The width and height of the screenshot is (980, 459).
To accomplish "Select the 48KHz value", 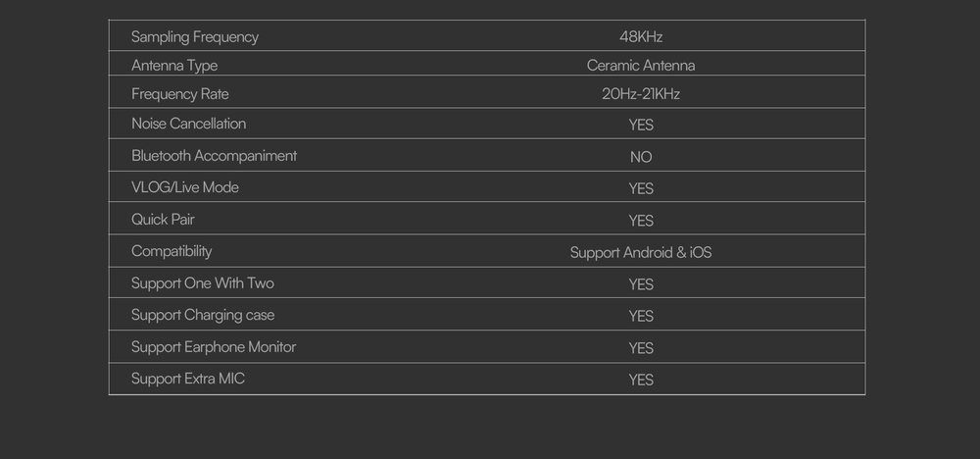I will tap(641, 37).
